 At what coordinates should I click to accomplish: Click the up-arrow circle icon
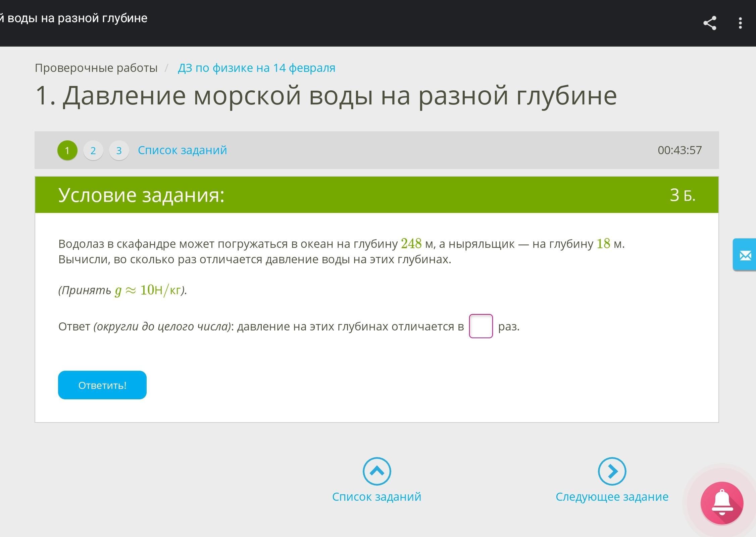pyautogui.click(x=376, y=471)
